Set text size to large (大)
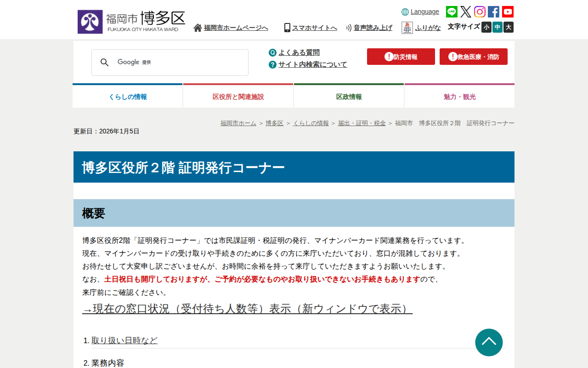This screenshot has width=588, height=368. (509, 27)
